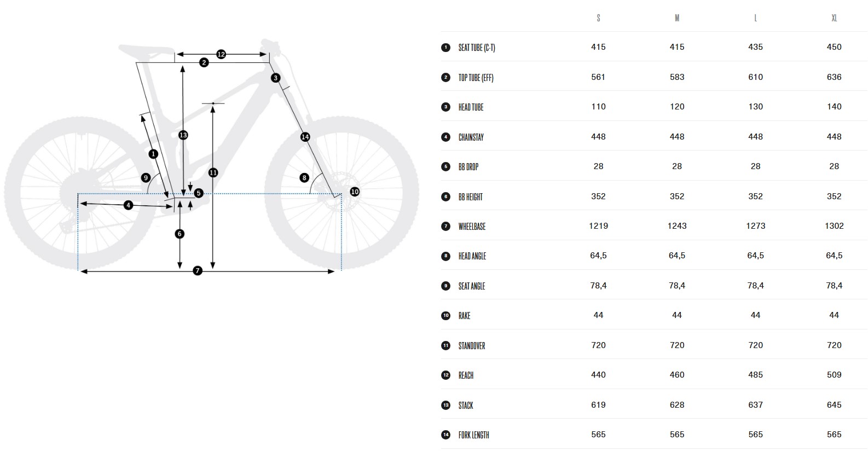
Task: Click the number 14 Fork Length diagram marker
Action: click(305, 137)
